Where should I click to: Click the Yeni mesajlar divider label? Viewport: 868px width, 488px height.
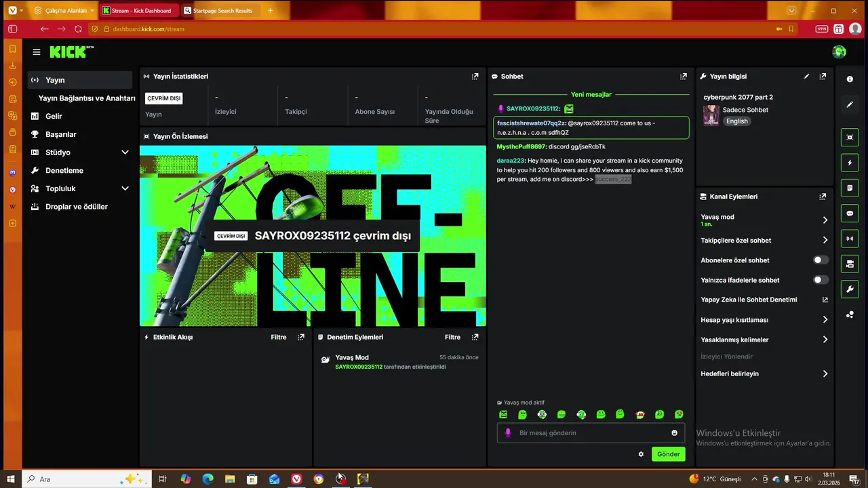[x=591, y=94]
